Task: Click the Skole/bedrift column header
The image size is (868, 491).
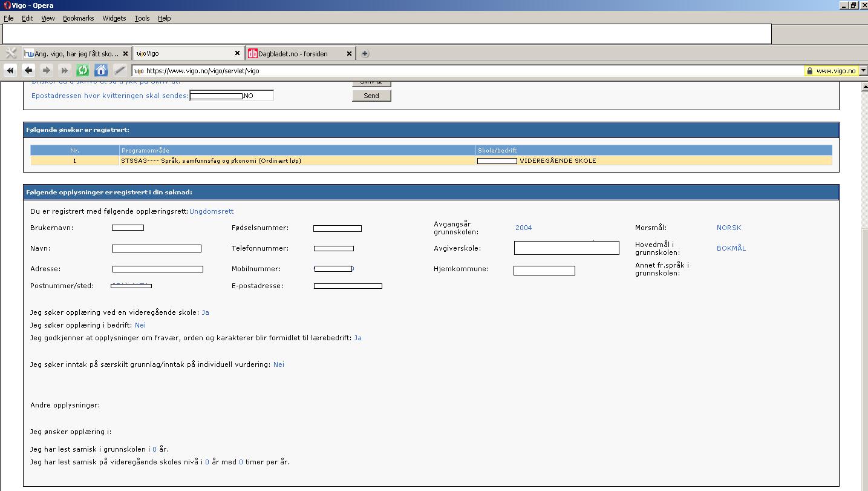Action: (654, 150)
